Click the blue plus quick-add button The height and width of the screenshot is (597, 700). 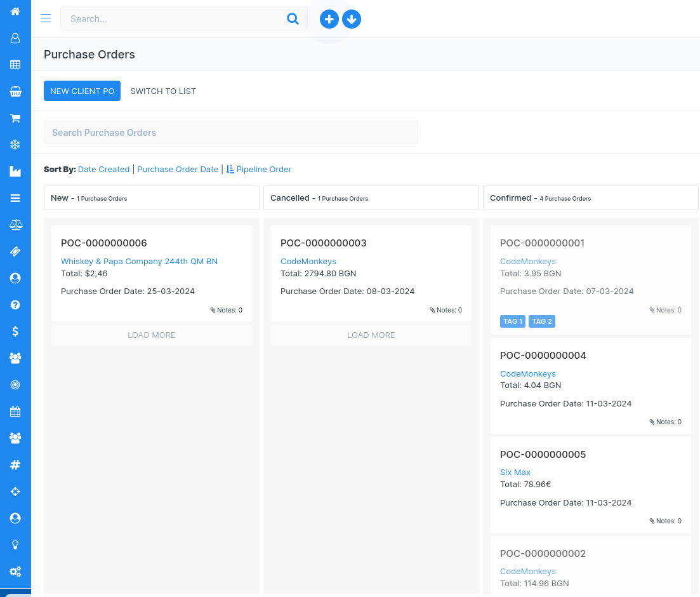(x=329, y=19)
